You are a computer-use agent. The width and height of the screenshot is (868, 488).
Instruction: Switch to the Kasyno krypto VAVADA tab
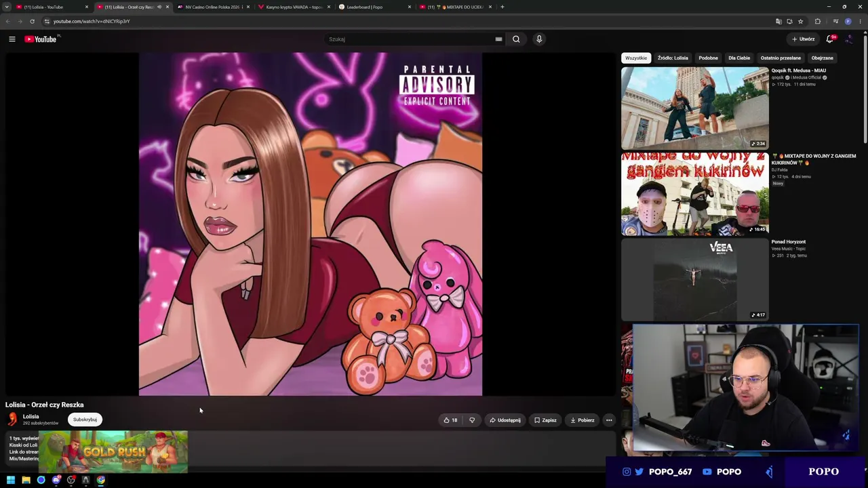tap(293, 7)
